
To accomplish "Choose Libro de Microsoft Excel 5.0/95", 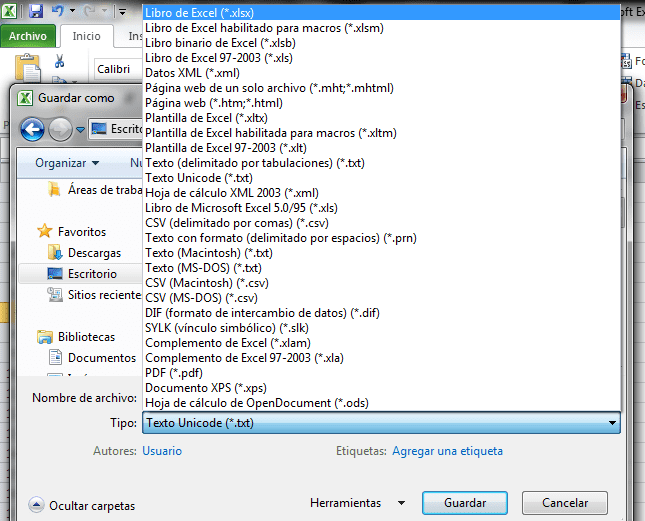I will coord(381,208).
